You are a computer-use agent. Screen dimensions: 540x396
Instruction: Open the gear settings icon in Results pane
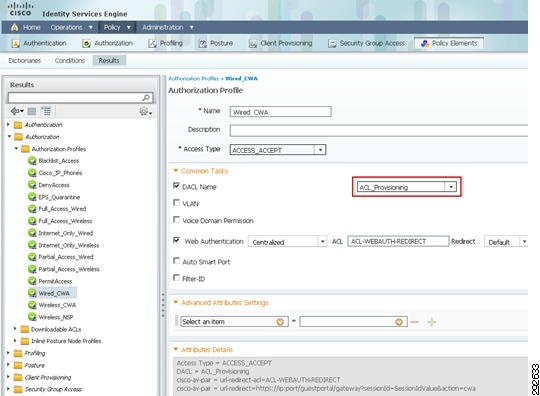coord(145,111)
